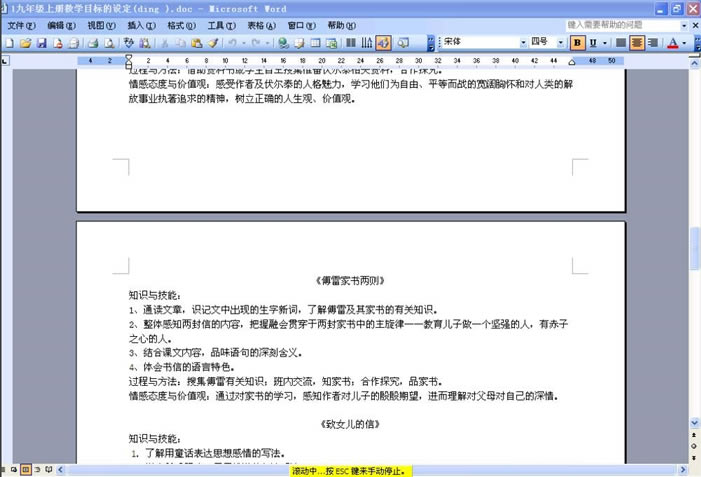701x477 pixels.
Task: Apply the red font color (A)
Action: (673, 43)
